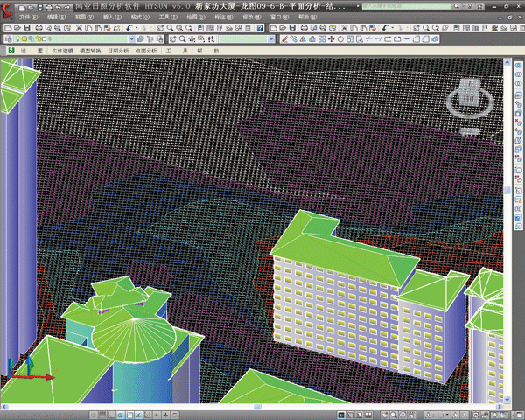Click the 点面分析 menu button
Viewport: 525px width, 420px height.
144,52
